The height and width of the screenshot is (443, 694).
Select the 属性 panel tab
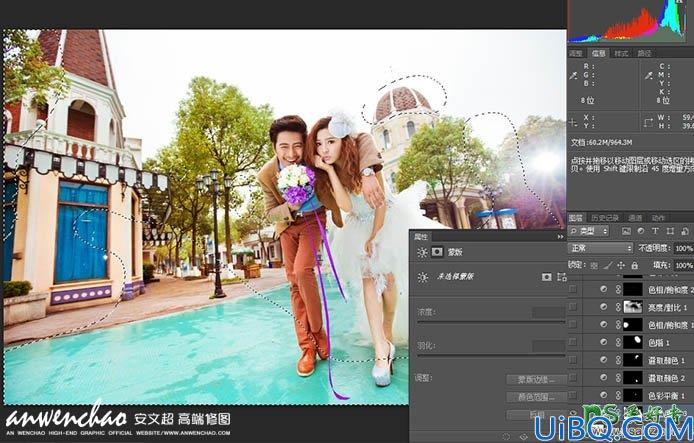click(x=421, y=237)
